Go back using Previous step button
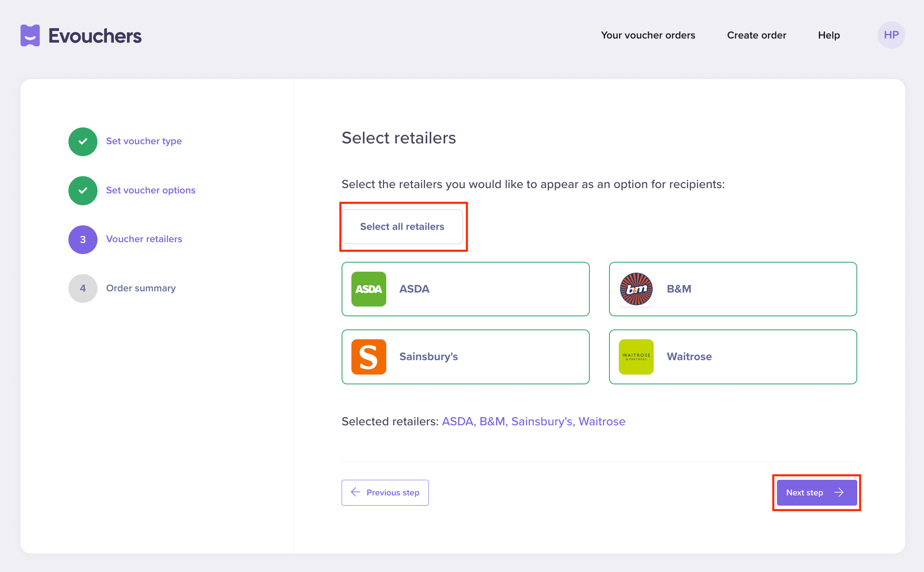This screenshot has height=572, width=924. pyautogui.click(x=385, y=493)
